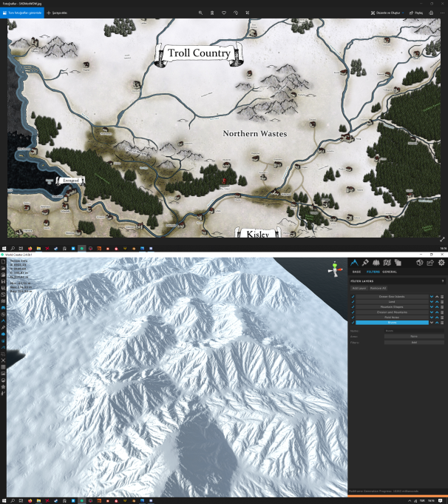
Task: Switch to the BASE tab
Action: pos(356,272)
